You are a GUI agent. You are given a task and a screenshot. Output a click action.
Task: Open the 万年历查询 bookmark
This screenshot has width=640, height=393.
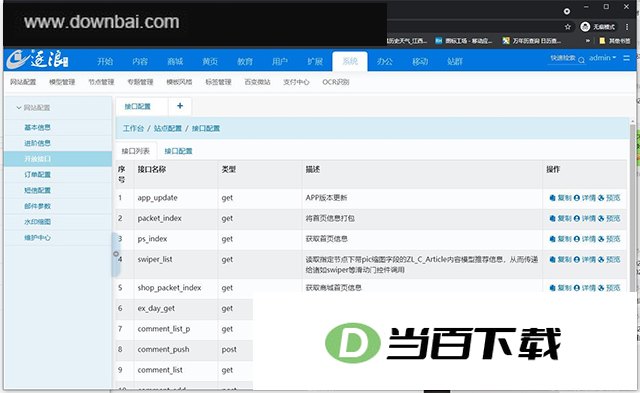point(532,41)
